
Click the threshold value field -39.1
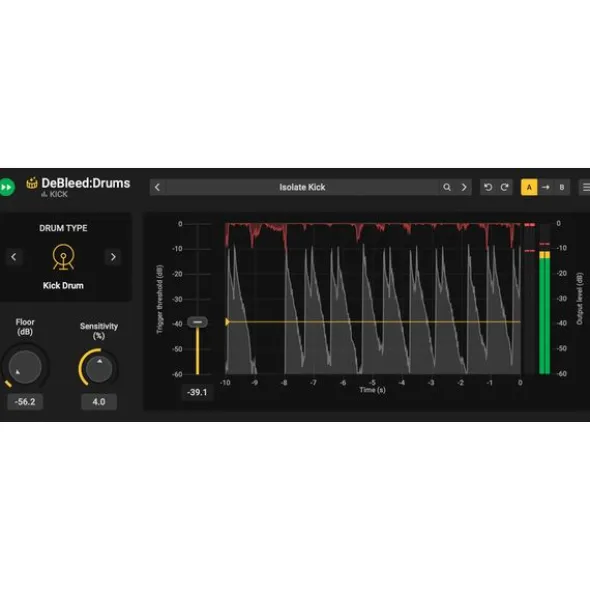(x=197, y=392)
